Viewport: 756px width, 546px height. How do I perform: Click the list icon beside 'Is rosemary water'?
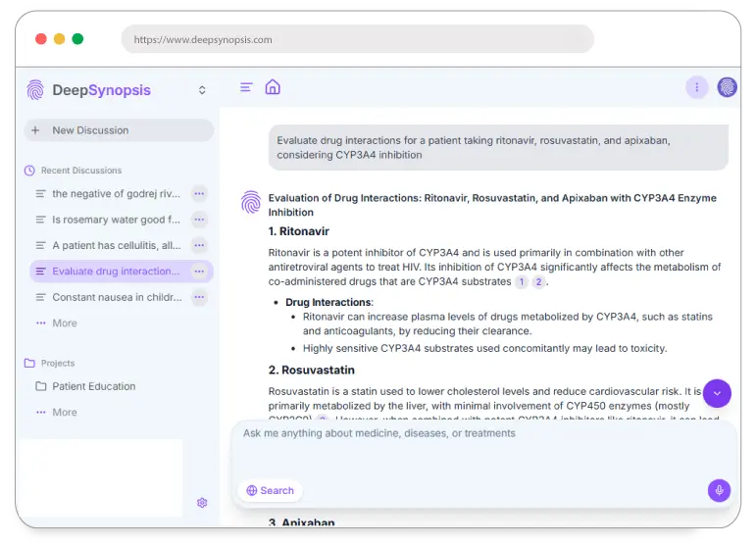click(x=41, y=220)
